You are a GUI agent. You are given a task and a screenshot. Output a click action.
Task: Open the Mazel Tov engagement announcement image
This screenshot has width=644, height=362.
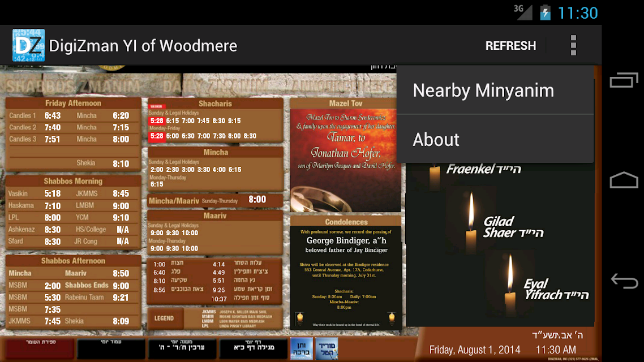[345, 161]
